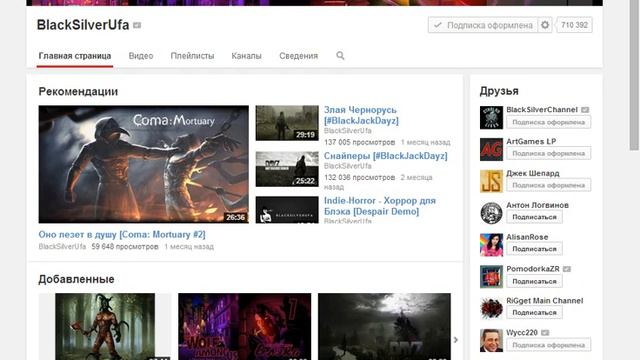
Task: Play Снайперы thumbnail 25:22
Action: [287, 169]
